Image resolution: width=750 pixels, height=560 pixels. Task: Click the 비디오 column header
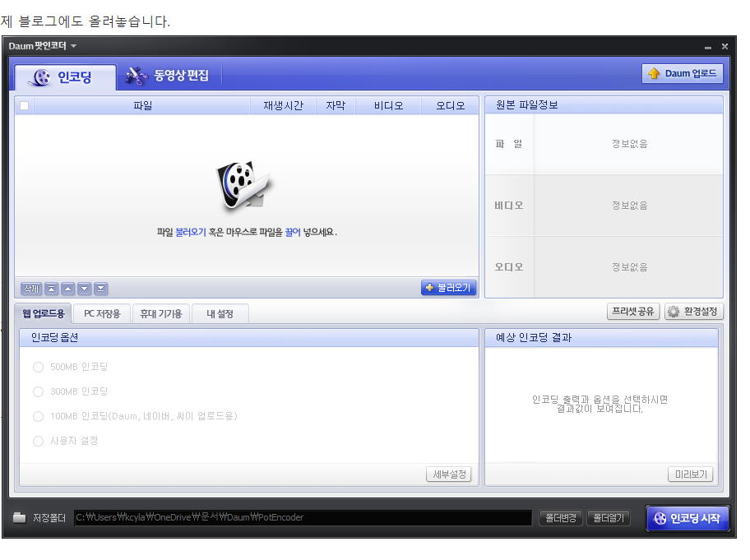tap(388, 106)
